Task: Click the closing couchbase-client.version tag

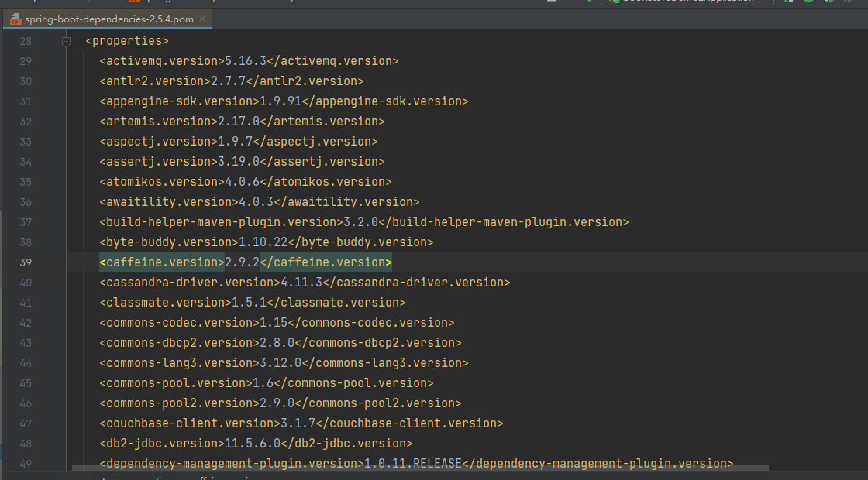Action: click(x=410, y=423)
